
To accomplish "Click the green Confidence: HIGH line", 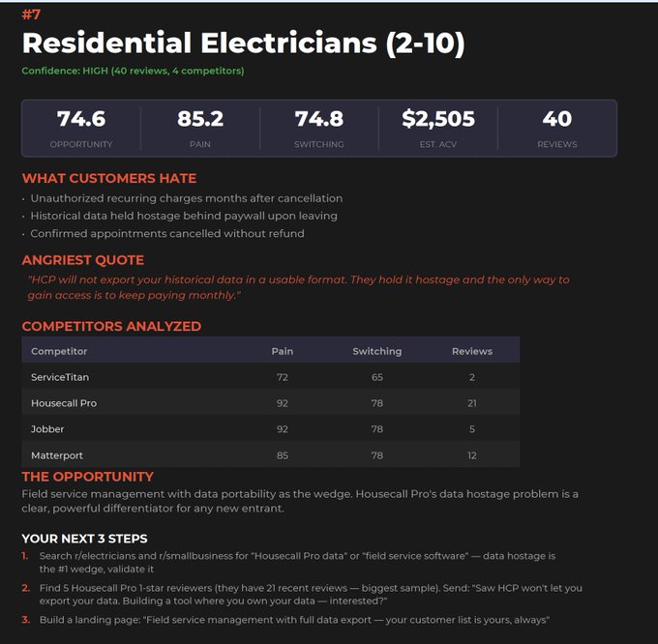I will coord(133,71).
